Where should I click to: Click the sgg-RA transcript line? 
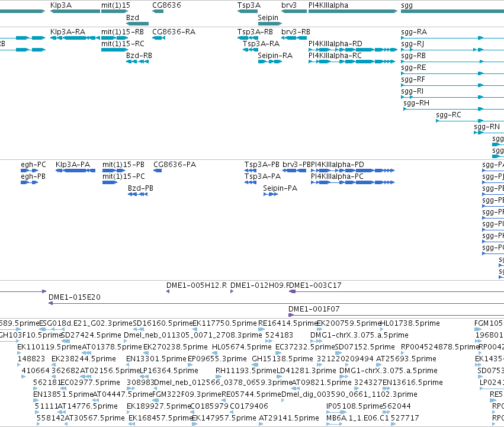coord(452,38)
